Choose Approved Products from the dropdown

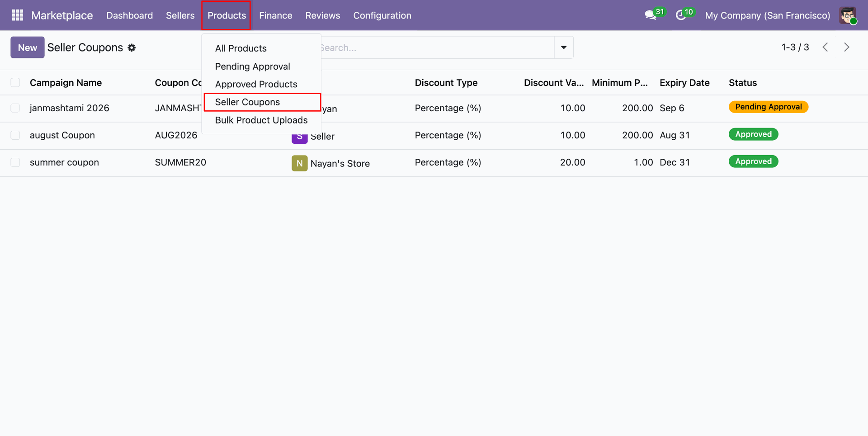262,84
